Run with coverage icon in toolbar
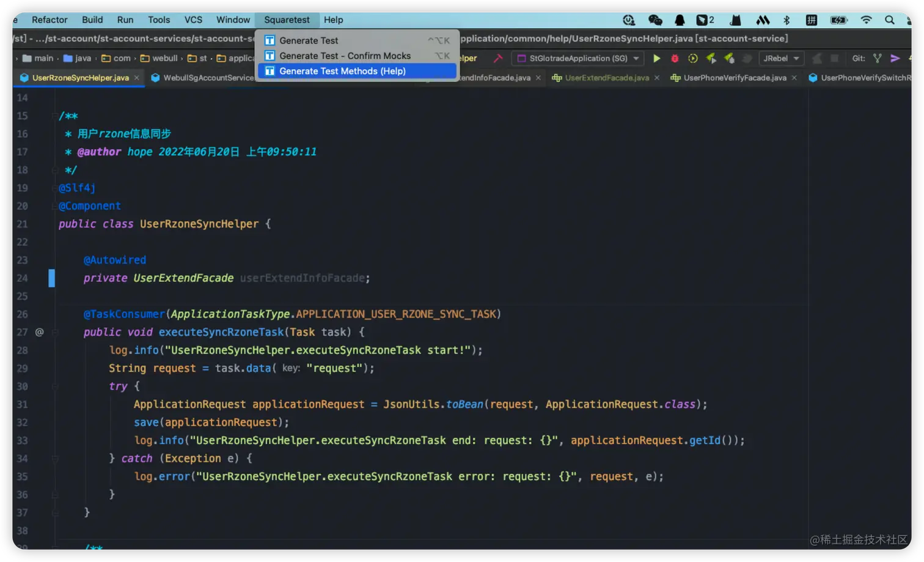Viewport: 924px width, 562px height. tap(693, 59)
